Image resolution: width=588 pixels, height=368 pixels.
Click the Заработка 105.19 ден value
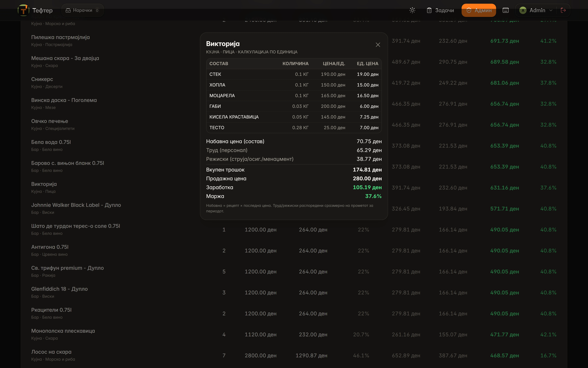pos(367,187)
